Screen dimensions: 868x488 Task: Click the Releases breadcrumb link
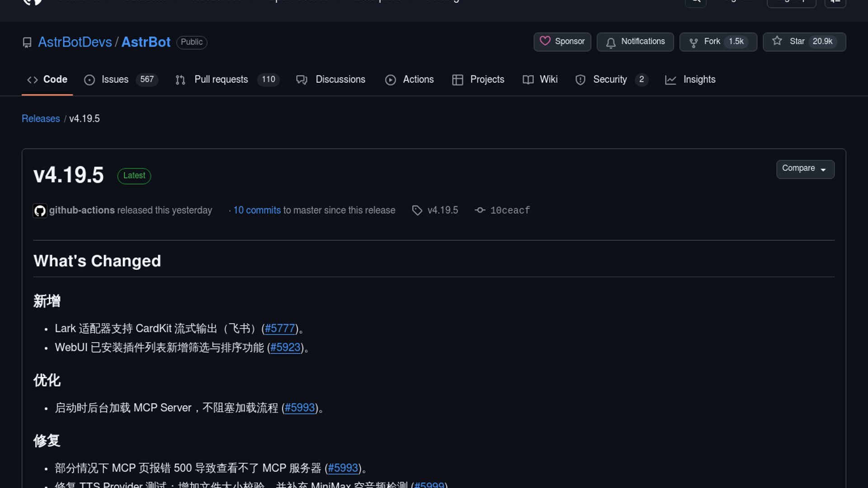tap(41, 119)
